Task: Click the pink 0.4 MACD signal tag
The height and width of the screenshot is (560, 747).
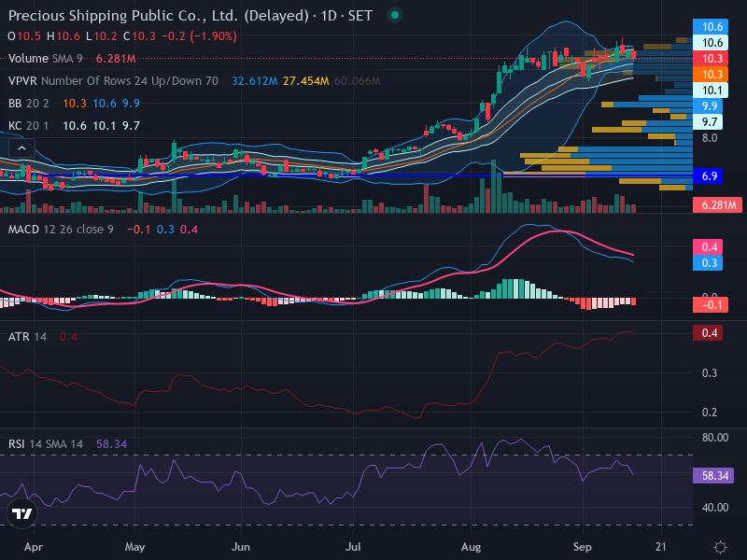Action: point(708,247)
